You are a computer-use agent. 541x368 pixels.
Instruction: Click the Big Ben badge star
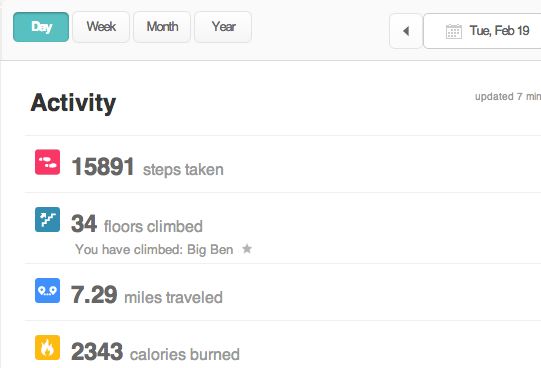247,248
